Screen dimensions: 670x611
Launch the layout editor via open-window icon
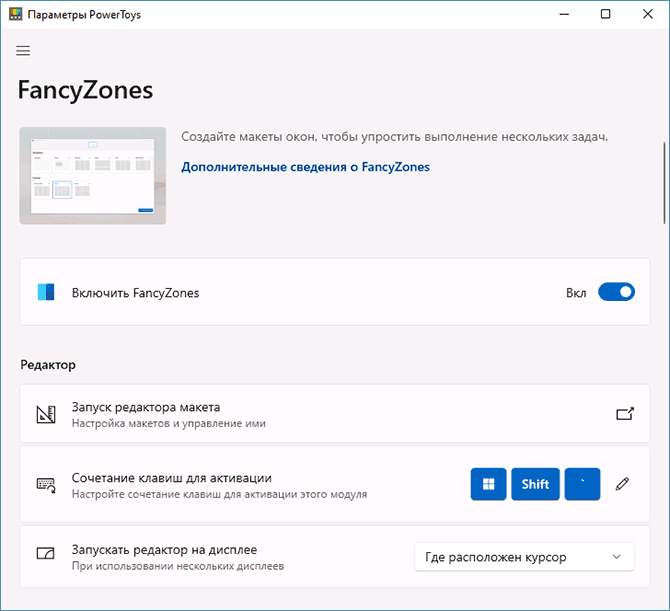pos(625,414)
